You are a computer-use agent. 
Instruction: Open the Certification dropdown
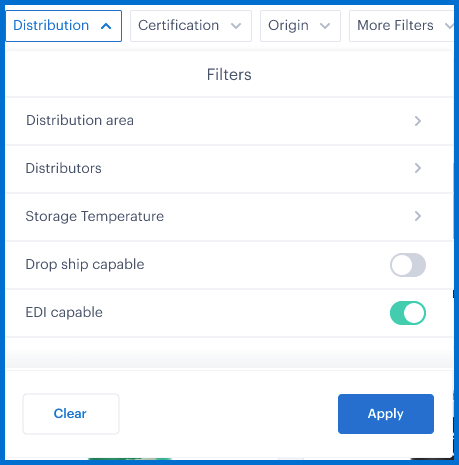click(x=191, y=26)
